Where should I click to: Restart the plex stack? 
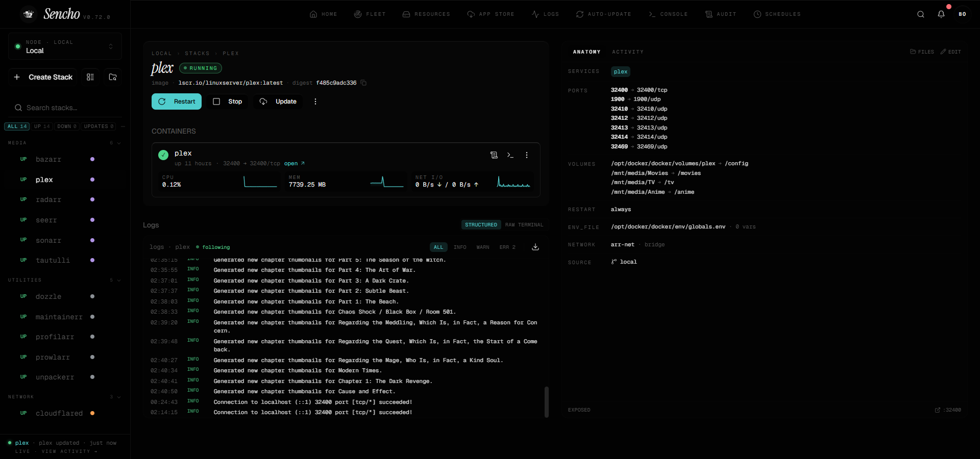tap(177, 101)
